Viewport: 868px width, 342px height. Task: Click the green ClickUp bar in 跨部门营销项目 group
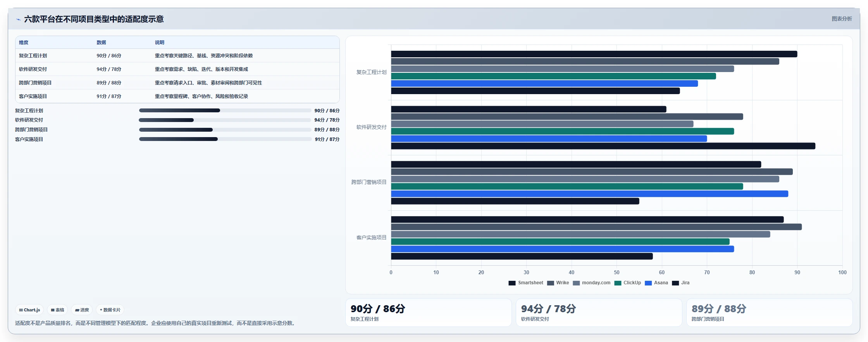tap(567, 187)
